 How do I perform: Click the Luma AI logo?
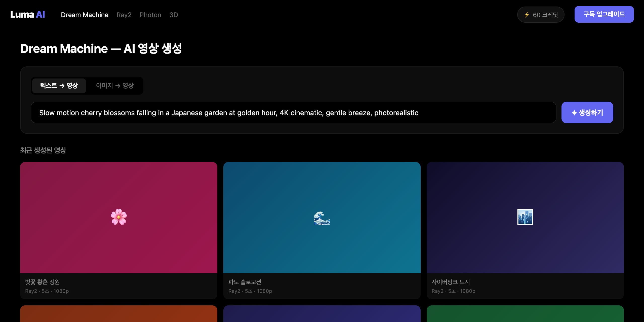(28, 15)
